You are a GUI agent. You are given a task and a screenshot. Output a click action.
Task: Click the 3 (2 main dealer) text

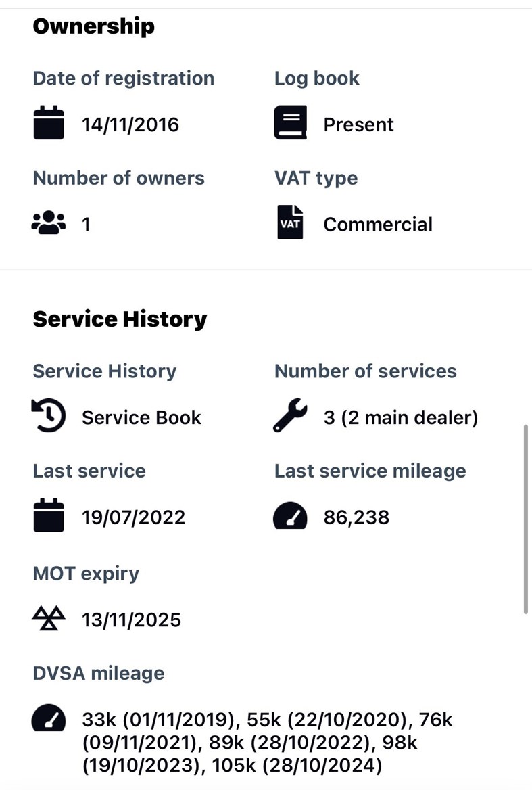coord(400,417)
